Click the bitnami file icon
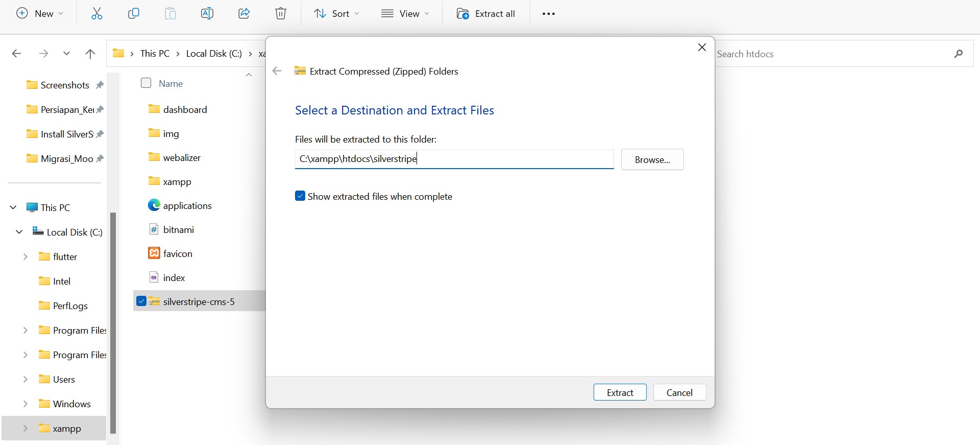The height and width of the screenshot is (445, 980). pyautogui.click(x=154, y=229)
